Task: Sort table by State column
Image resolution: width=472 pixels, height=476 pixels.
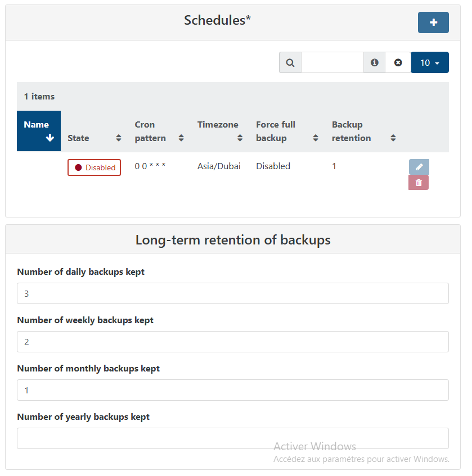Action: point(94,138)
